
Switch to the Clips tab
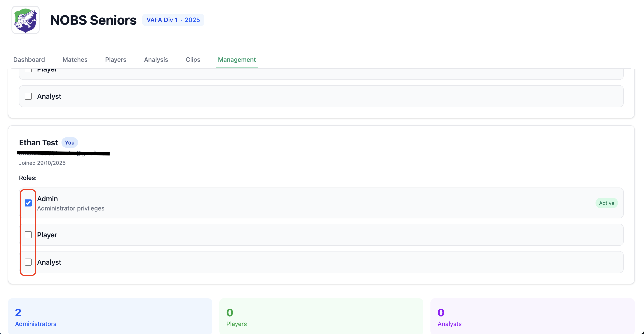coord(193,60)
